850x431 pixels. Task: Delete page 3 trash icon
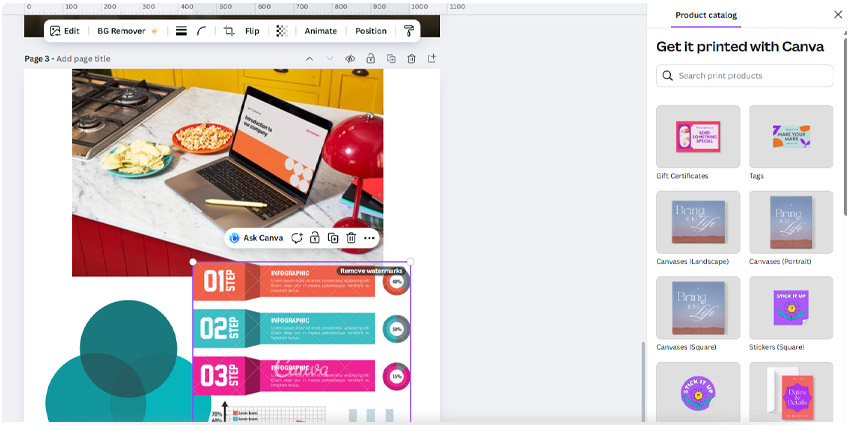(411, 58)
